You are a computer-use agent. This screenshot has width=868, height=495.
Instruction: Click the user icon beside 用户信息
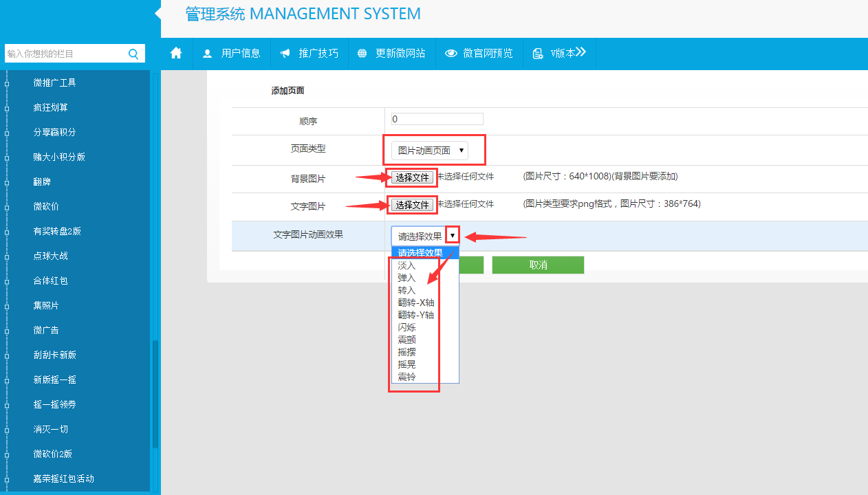[207, 54]
